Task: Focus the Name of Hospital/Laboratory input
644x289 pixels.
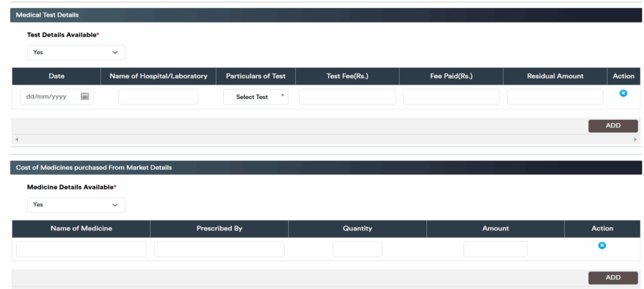Action: click(x=158, y=97)
